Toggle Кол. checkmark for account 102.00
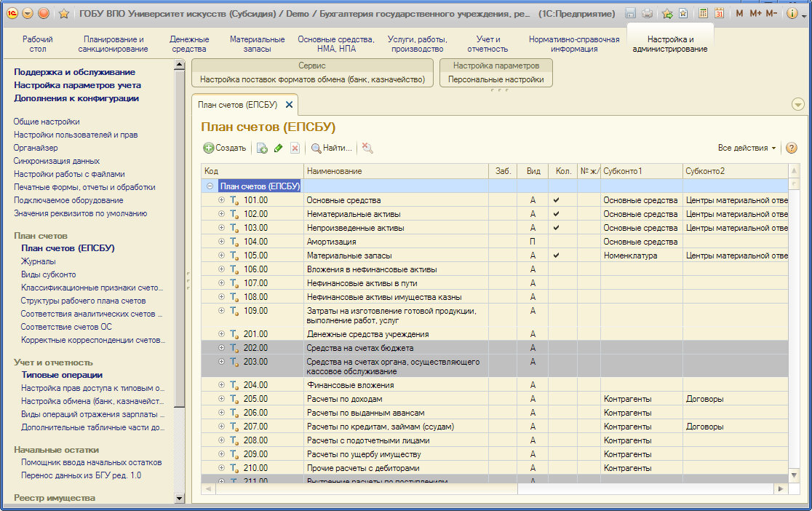 tap(556, 213)
